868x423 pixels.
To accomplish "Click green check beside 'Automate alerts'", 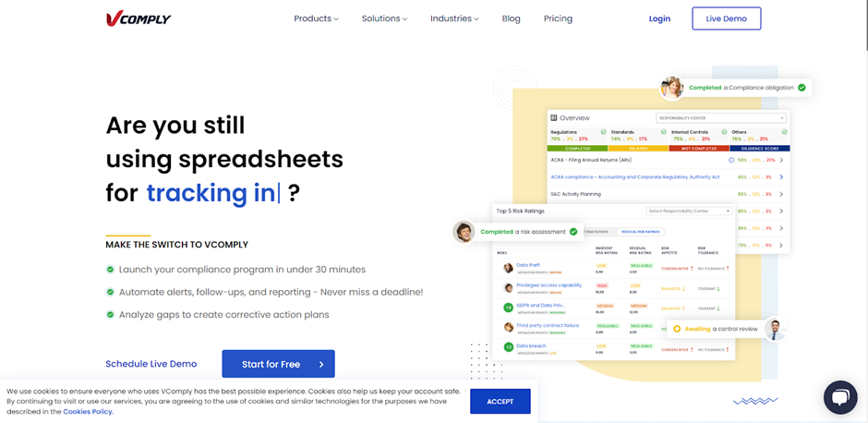I will pyautogui.click(x=110, y=292).
